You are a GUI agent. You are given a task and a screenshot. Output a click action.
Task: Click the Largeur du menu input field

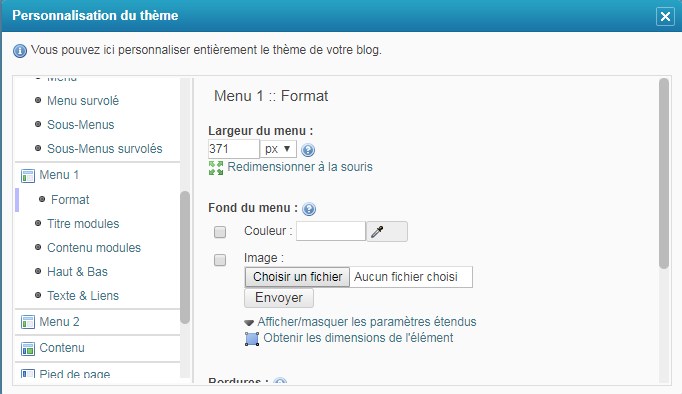pos(234,149)
